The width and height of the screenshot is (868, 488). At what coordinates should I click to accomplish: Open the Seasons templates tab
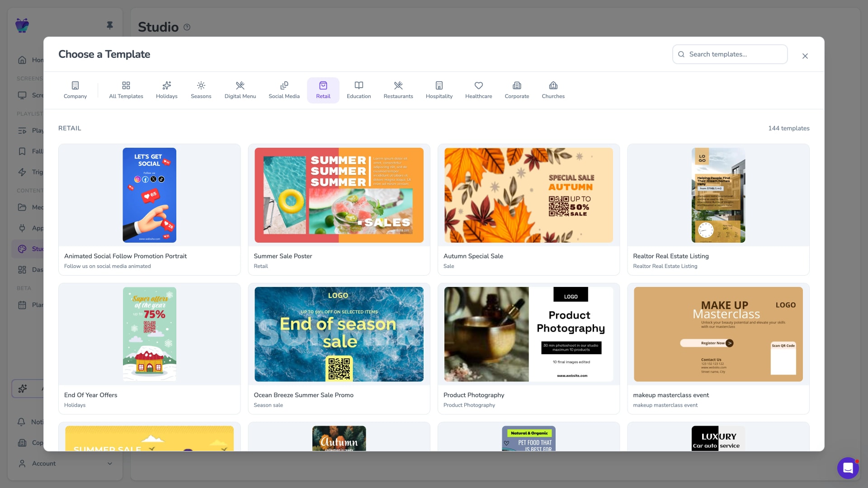coord(201,90)
